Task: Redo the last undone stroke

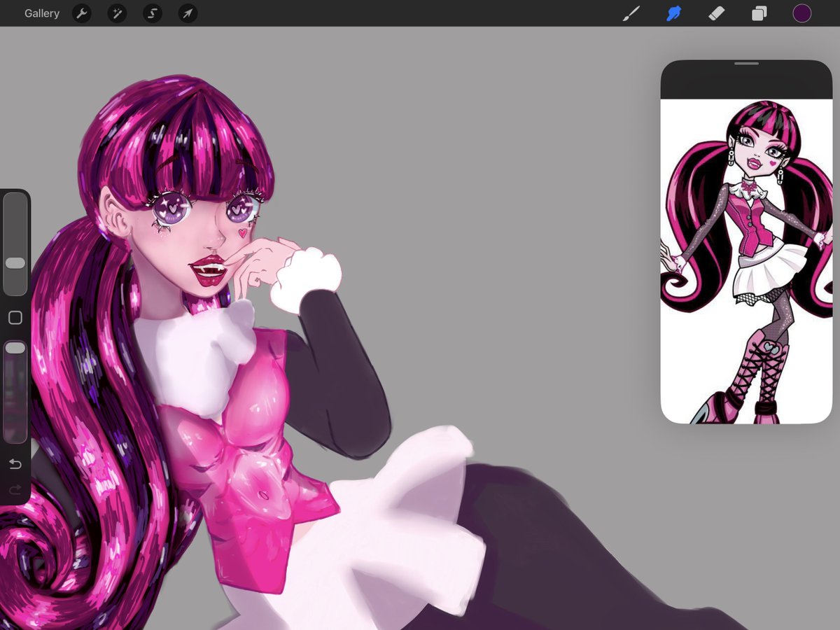Action: [15, 489]
